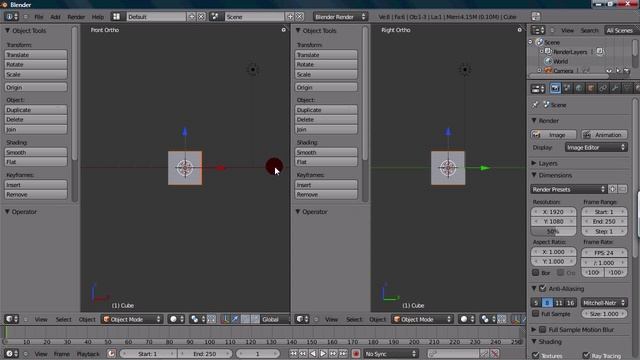Open Object properties tab icon
The width and height of the screenshot is (640, 360).
coord(591,88)
